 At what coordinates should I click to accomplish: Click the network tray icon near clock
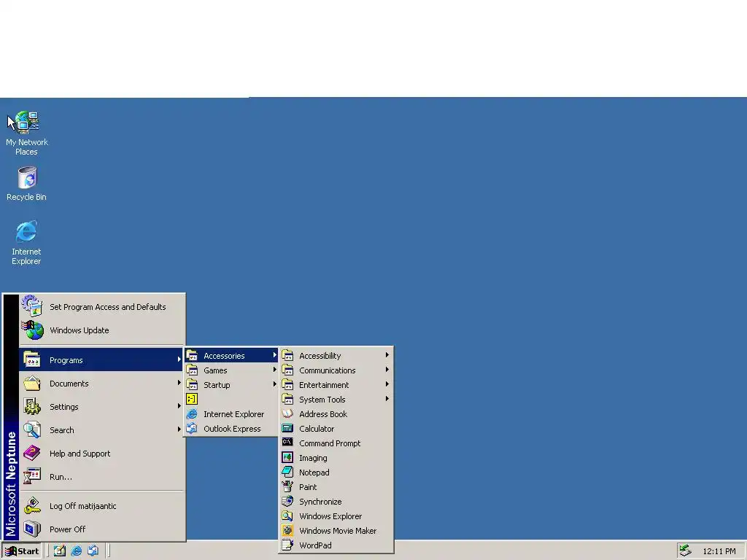pyautogui.click(x=685, y=551)
